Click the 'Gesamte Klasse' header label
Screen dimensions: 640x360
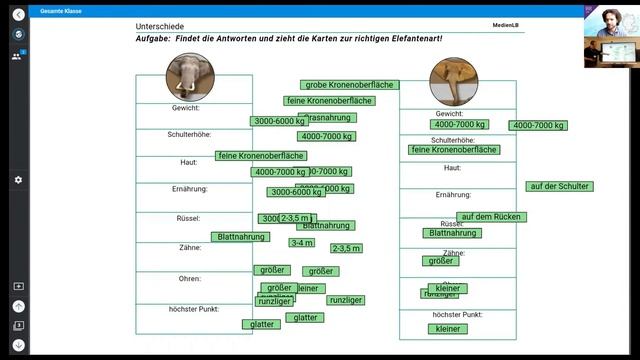point(61,11)
